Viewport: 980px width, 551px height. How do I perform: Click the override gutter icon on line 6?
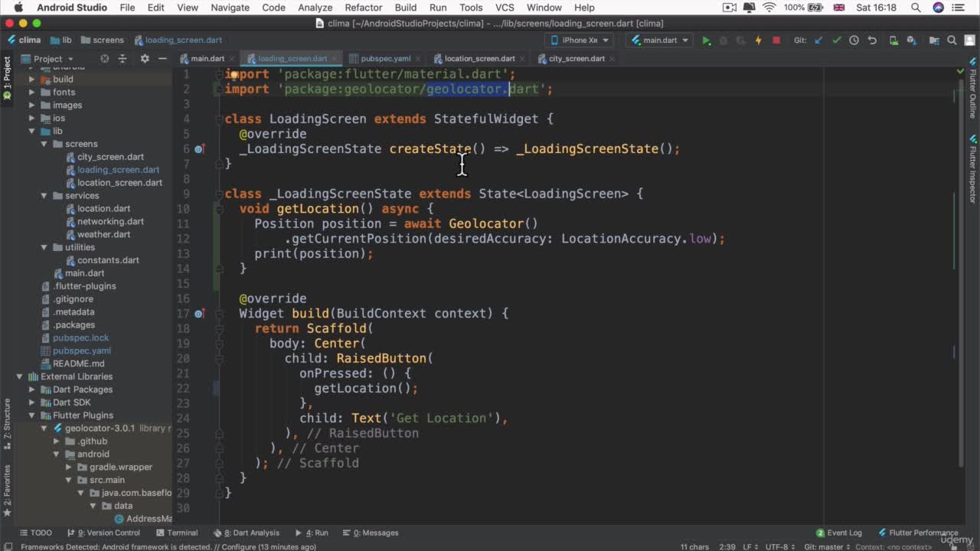(199, 148)
